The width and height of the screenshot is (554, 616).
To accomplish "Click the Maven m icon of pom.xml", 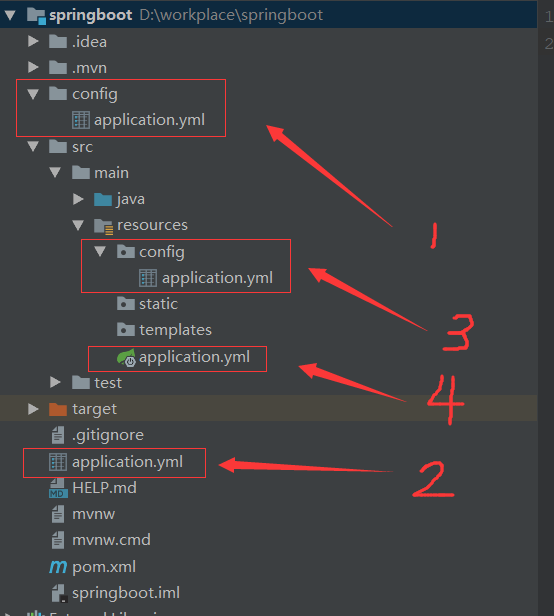I will (58, 567).
